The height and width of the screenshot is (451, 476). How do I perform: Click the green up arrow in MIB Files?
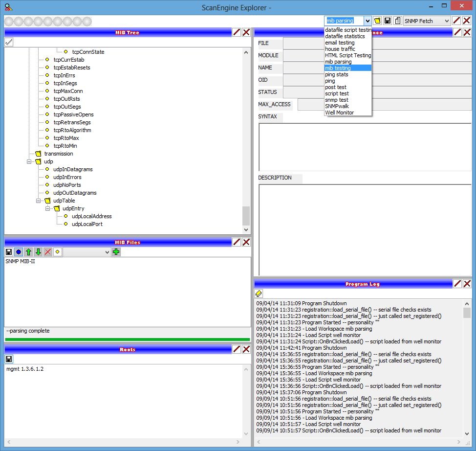[28, 252]
